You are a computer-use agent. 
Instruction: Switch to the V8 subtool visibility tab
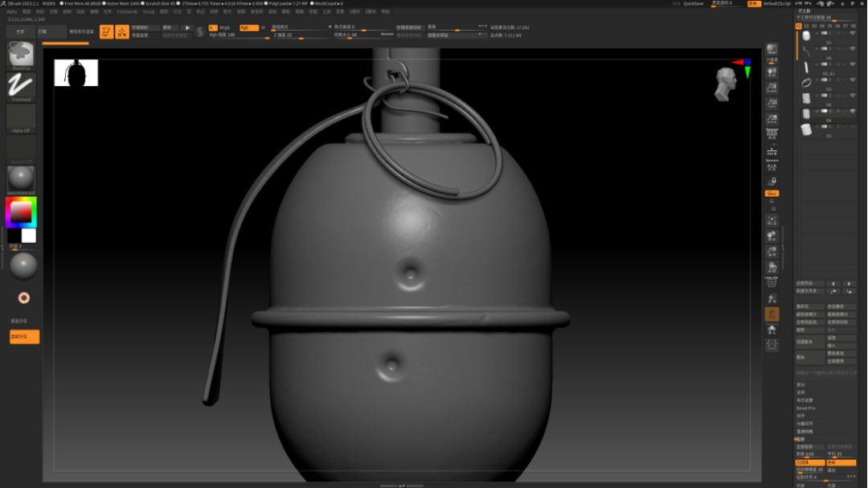(x=853, y=26)
